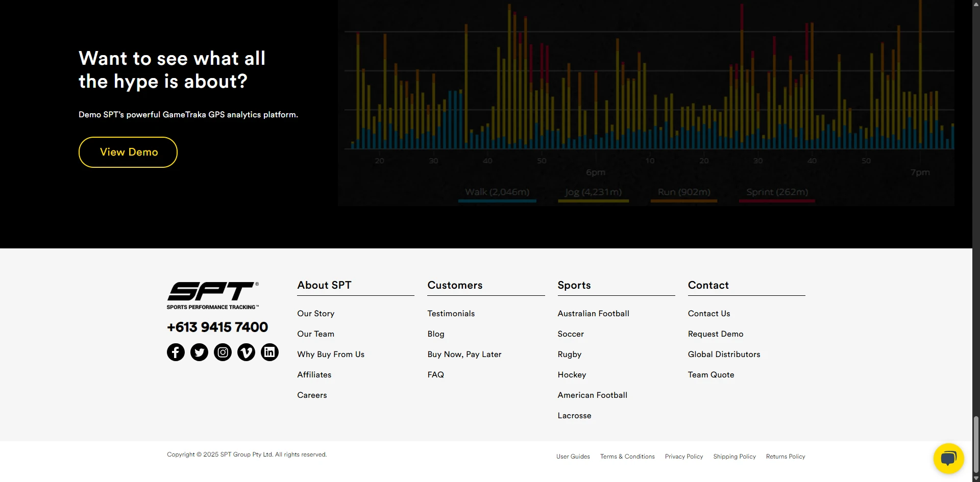The width and height of the screenshot is (980, 482).
Task: Open the live chat widget bubble
Action: tap(948, 458)
